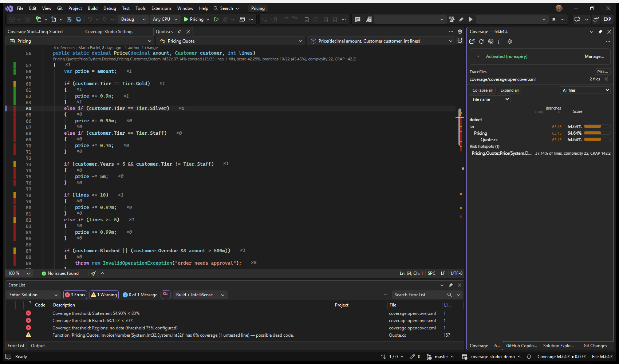Click the Undo toolbar icon
Image resolution: width=619 pixels, height=364 pixels.
90,19
